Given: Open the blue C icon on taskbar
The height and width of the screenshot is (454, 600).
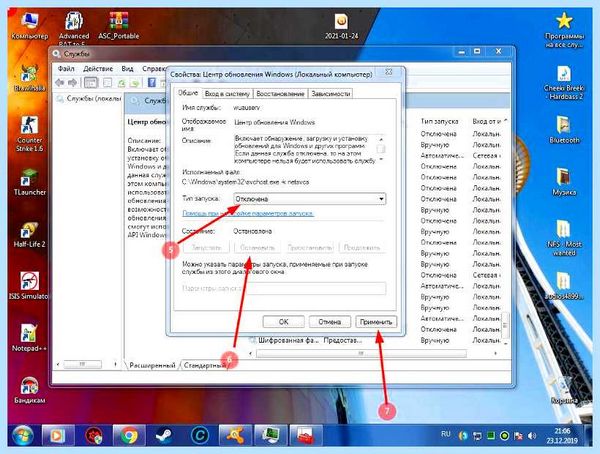Looking at the screenshot, I should [200, 436].
